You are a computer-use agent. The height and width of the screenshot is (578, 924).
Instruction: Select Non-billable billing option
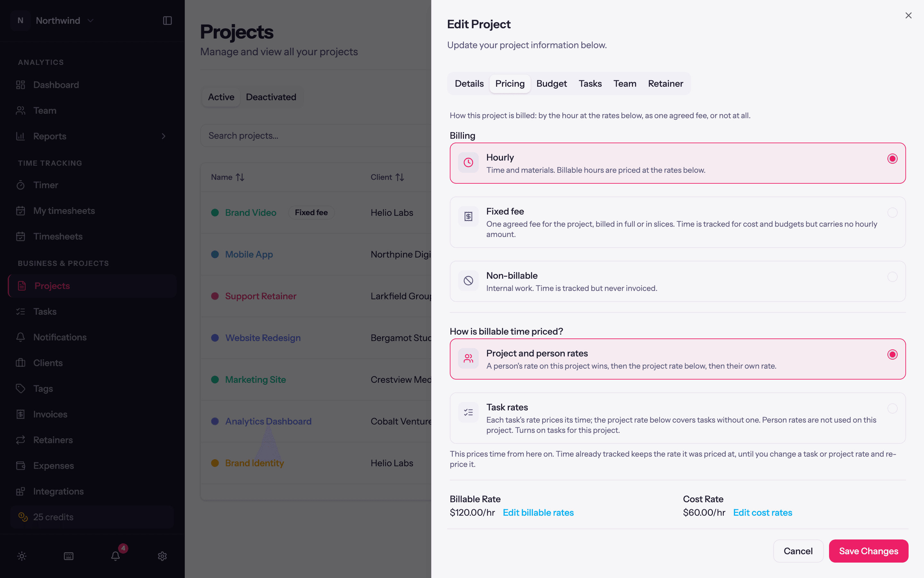point(677,281)
